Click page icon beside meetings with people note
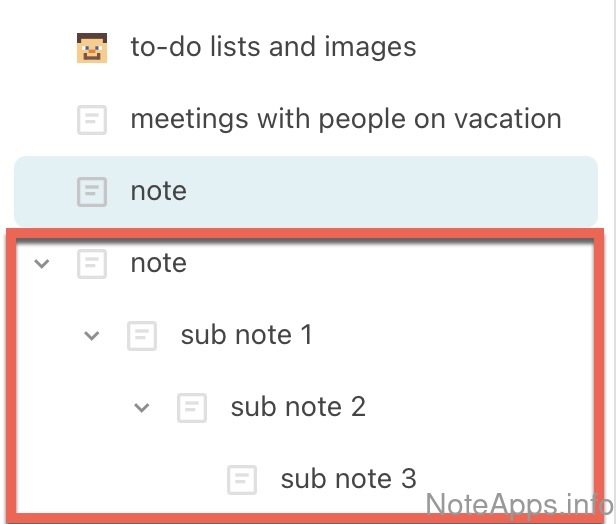The width and height of the screenshot is (616, 524). pyautogui.click(x=92, y=120)
